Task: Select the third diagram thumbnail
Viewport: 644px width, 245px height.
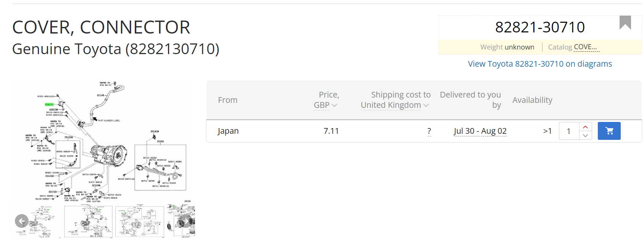Action: (x=139, y=222)
